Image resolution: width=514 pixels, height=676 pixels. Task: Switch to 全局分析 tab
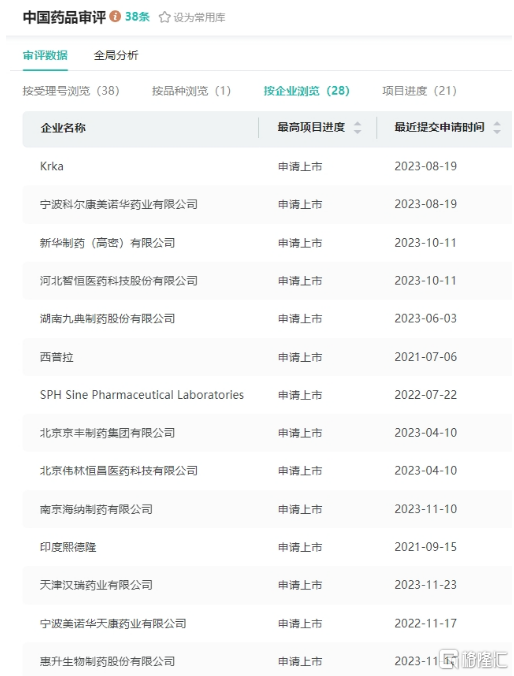click(116, 55)
